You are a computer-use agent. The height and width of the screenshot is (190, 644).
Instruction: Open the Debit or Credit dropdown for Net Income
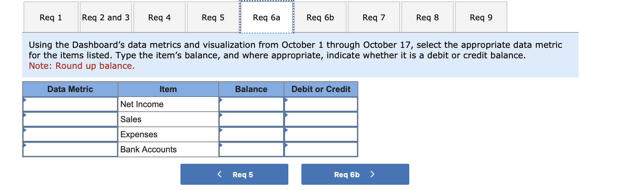coord(320,104)
